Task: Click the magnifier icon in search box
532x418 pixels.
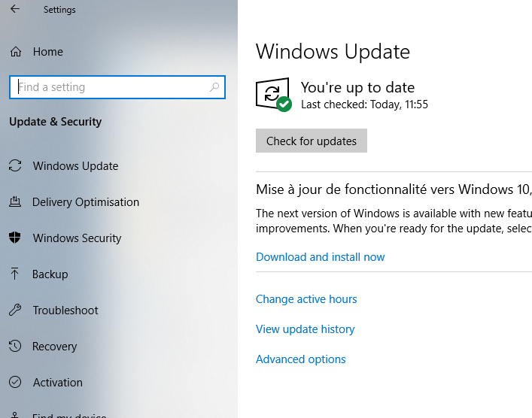Action: tap(214, 87)
